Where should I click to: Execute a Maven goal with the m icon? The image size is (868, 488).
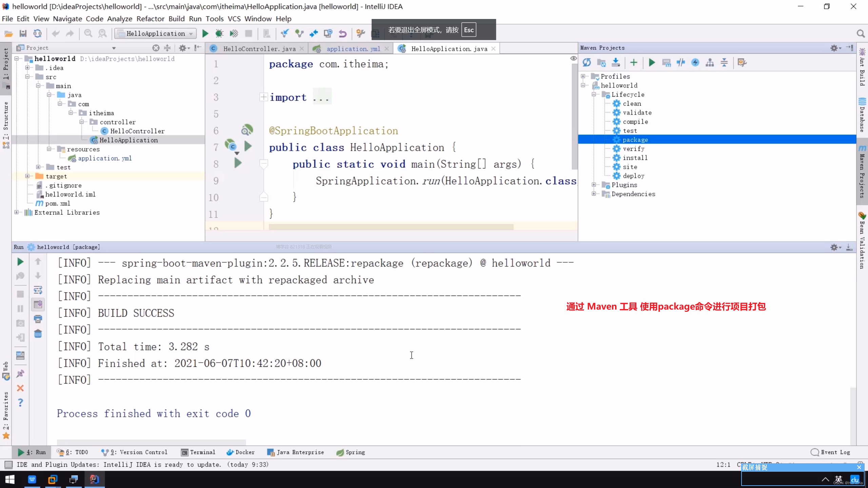tap(666, 62)
